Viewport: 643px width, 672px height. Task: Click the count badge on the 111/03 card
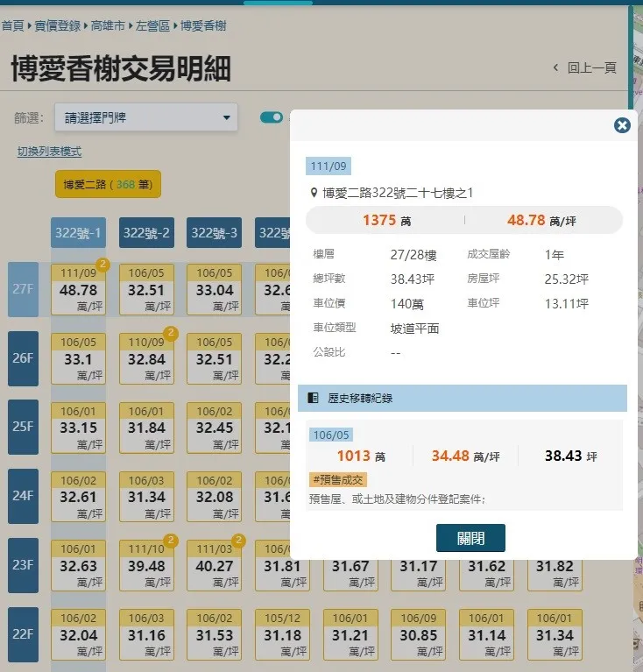pos(238,540)
